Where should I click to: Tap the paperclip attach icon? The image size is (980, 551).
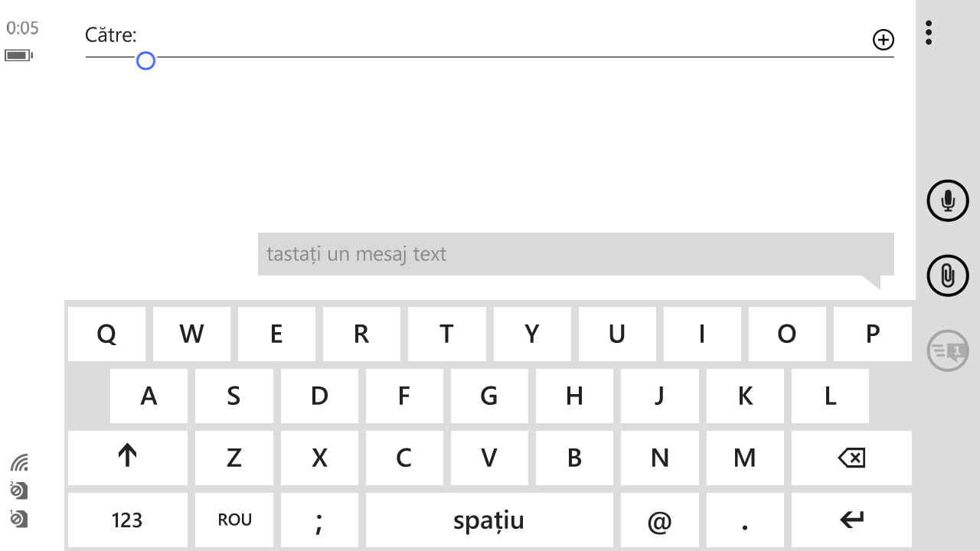click(948, 275)
